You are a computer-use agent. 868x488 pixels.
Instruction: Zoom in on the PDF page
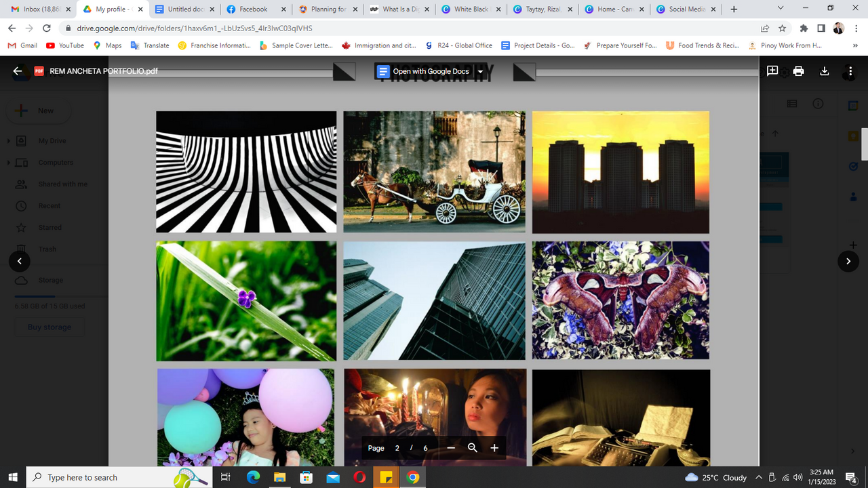tap(494, 448)
